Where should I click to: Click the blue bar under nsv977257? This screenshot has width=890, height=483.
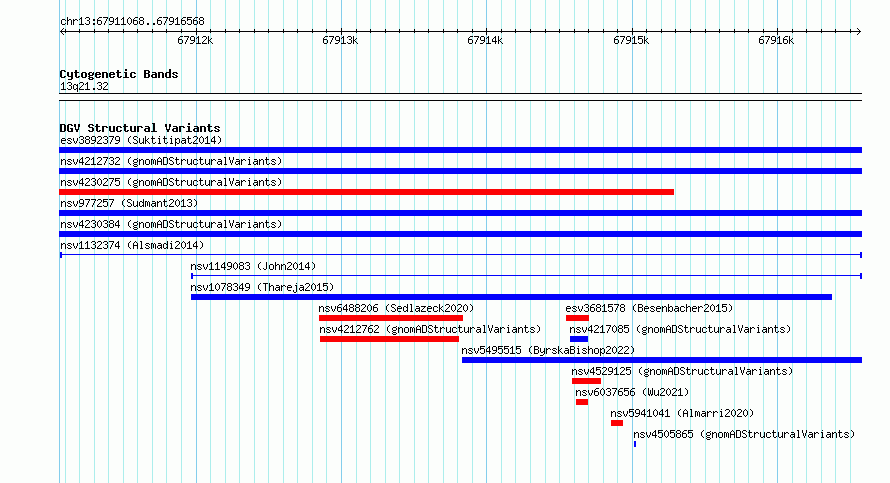460,213
